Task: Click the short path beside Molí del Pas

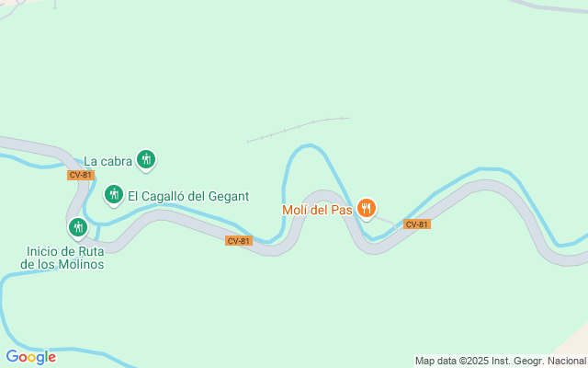Action: (x=386, y=221)
